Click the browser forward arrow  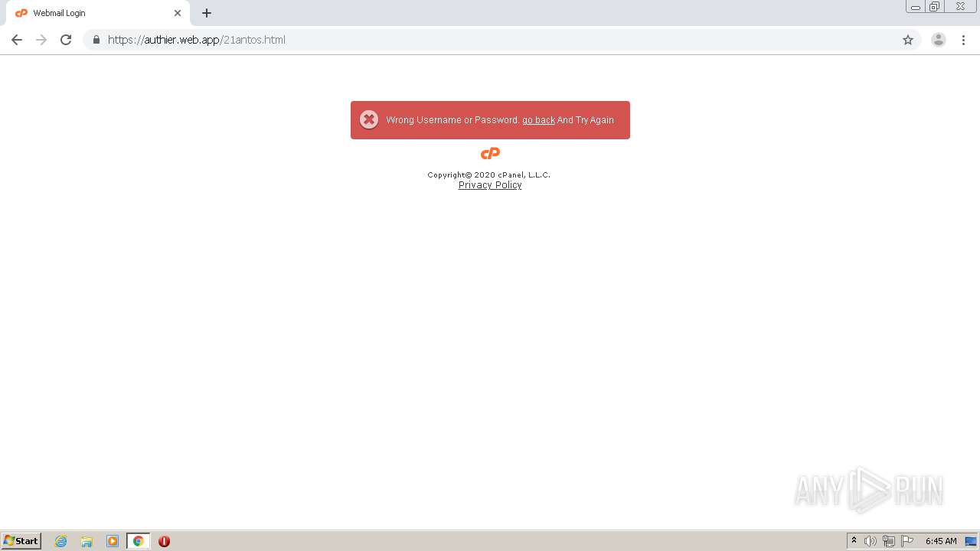(x=41, y=40)
